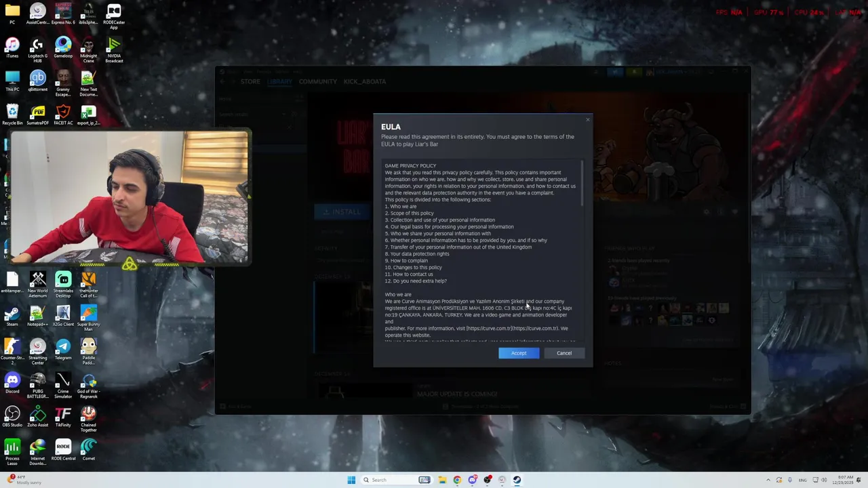The height and width of the screenshot is (488, 868).
Task: Click the INSTALL button in Steam
Action: (342, 212)
